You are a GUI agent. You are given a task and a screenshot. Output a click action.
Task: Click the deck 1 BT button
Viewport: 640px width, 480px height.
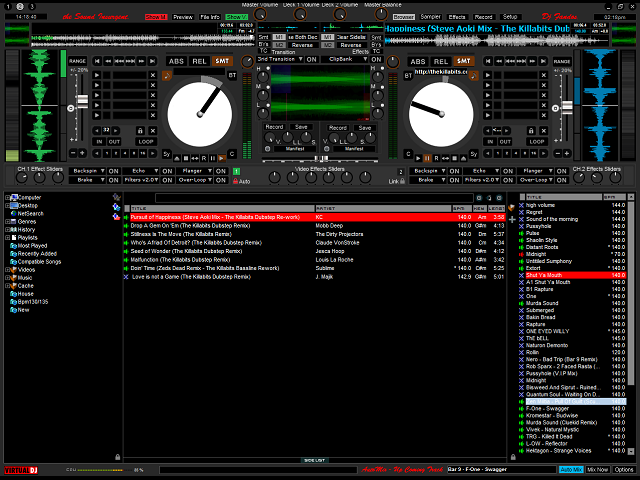click(x=232, y=75)
